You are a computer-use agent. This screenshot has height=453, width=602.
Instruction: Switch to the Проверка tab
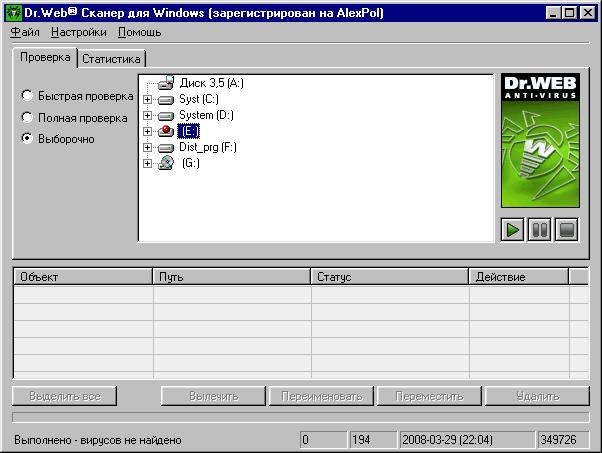pyautogui.click(x=45, y=57)
